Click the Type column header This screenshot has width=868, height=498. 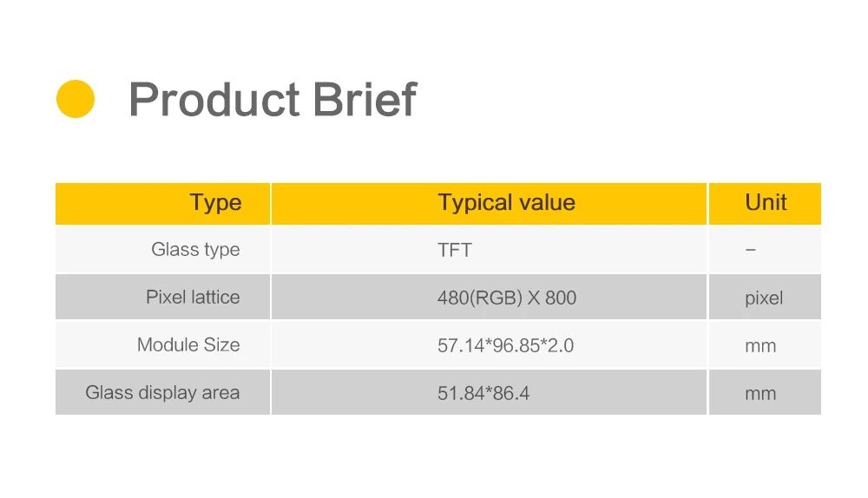215,203
